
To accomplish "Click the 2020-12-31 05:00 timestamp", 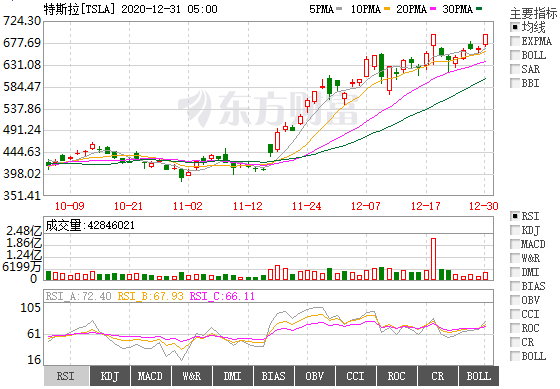I will click(x=169, y=9).
